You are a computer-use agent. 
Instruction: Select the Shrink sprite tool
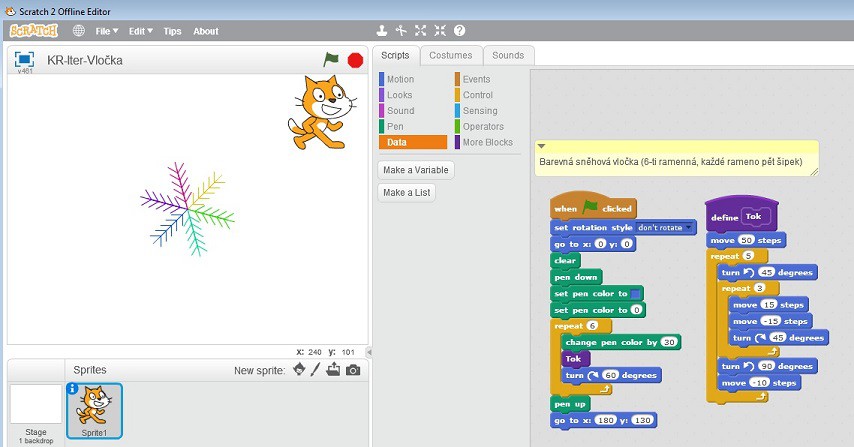pyautogui.click(x=440, y=30)
